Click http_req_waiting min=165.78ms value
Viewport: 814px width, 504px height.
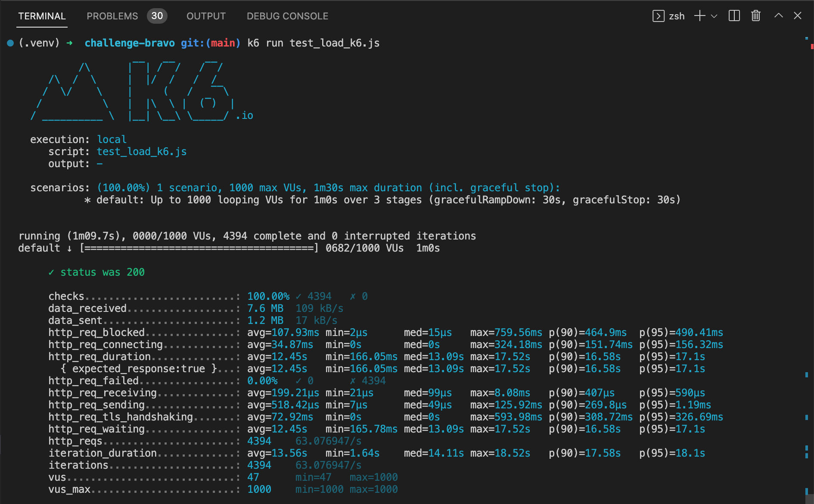point(361,429)
